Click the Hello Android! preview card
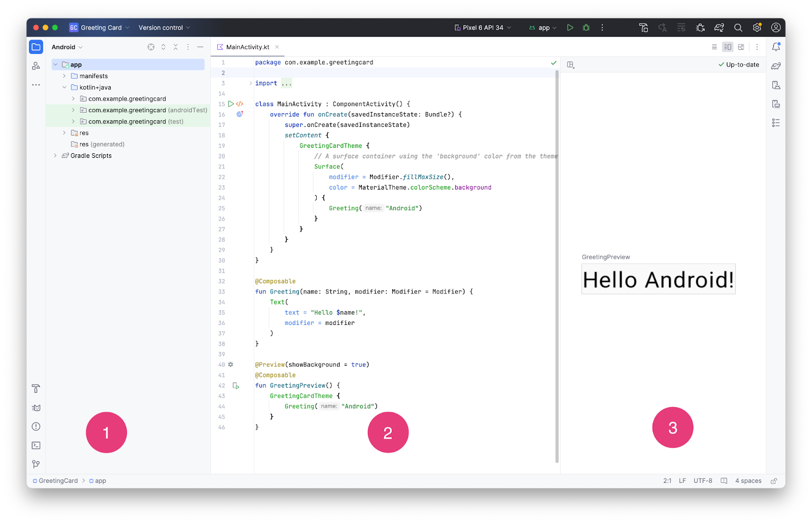 [x=658, y=279]
